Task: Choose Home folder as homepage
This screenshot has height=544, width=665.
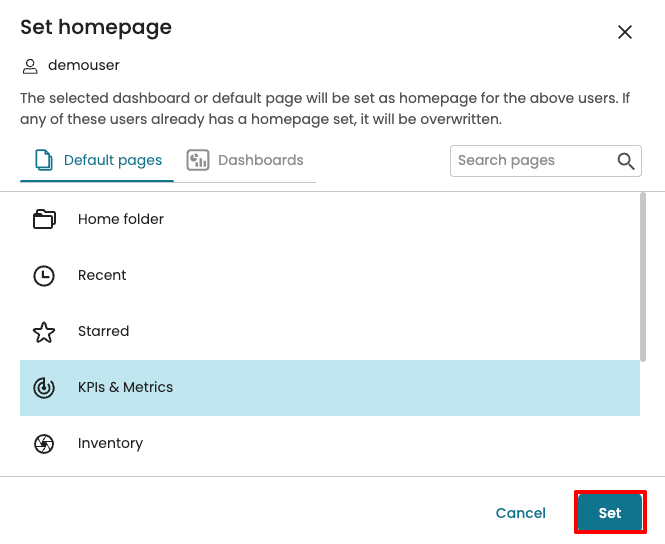Action: [330, 219]
